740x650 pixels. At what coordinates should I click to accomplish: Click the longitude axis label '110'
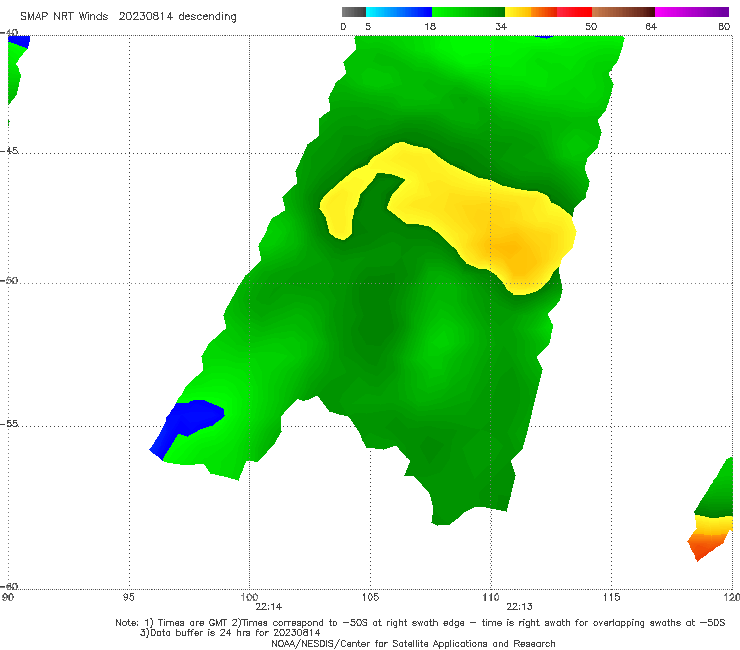[x=491, y=598]
